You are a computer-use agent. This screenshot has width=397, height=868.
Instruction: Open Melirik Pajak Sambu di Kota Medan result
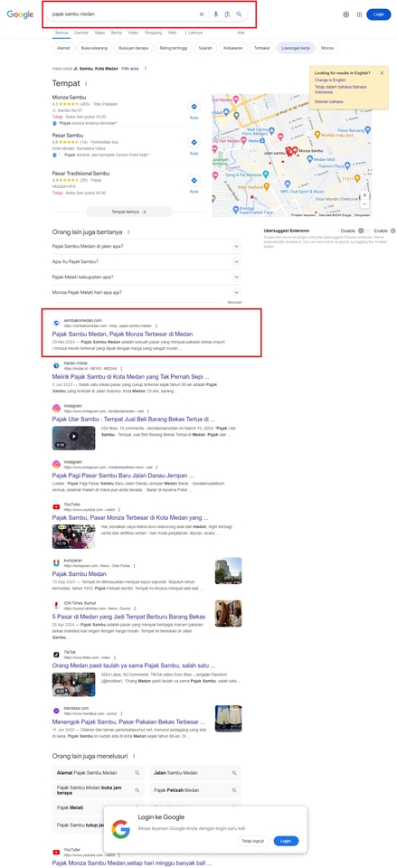(130, 376)
